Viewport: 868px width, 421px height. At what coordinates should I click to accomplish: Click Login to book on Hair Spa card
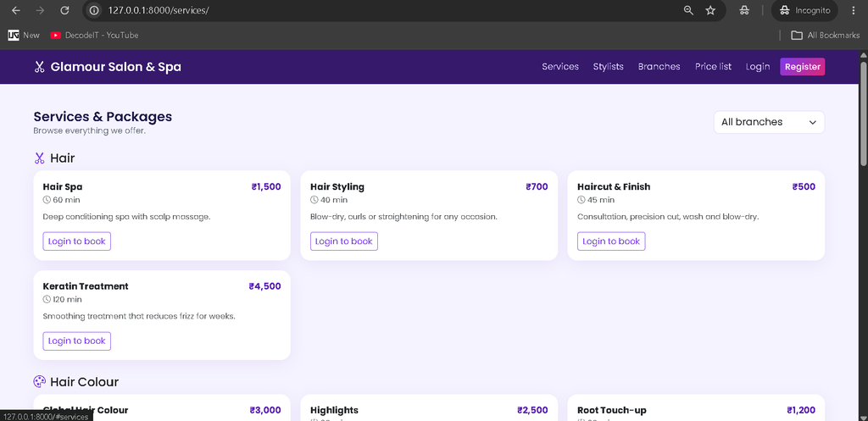tap(77, 241)
